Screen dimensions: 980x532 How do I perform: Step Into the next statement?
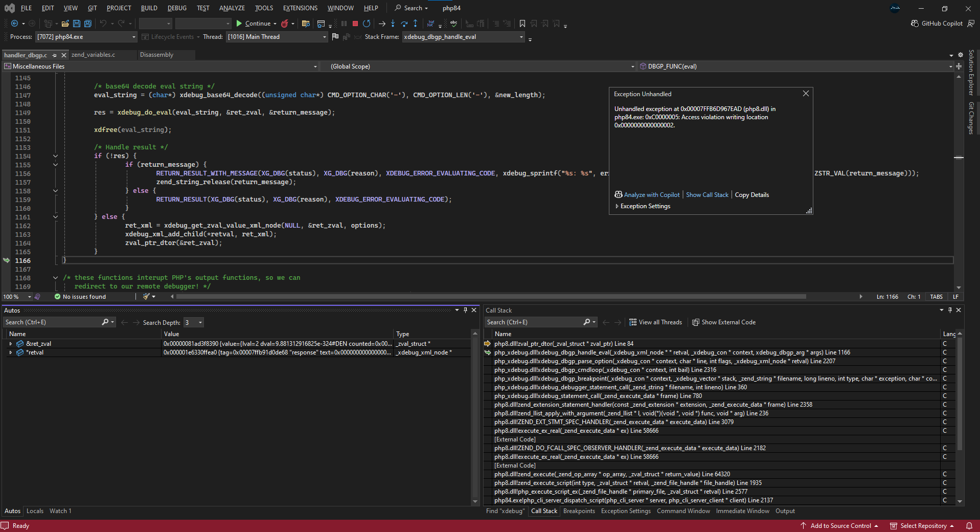pos(393,24)
